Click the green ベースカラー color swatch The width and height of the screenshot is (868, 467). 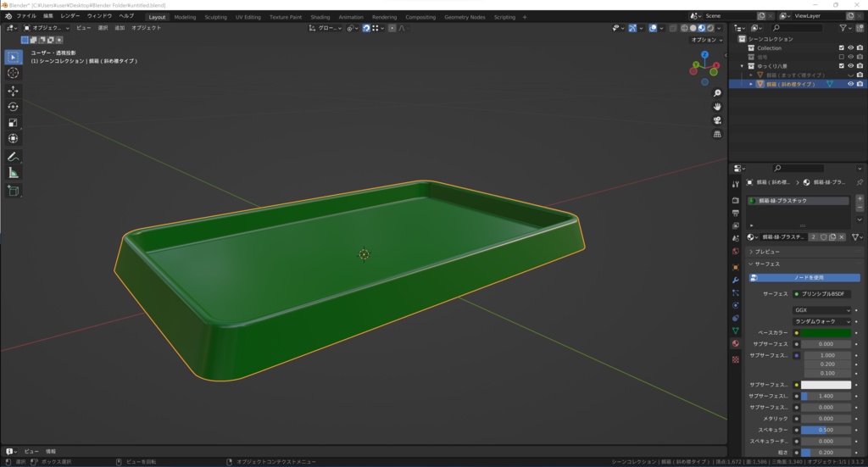[826, 333]
